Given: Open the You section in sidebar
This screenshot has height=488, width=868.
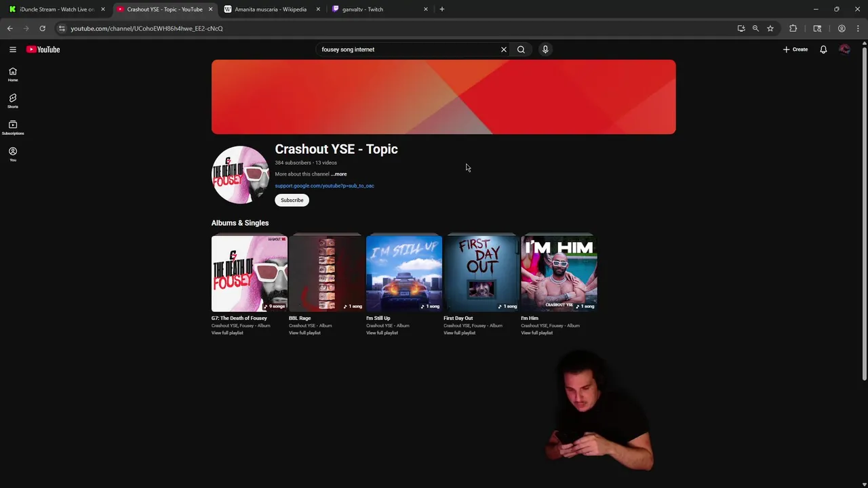Looking at the screenshot, I should pyautogui.click(x=13, y=155).
